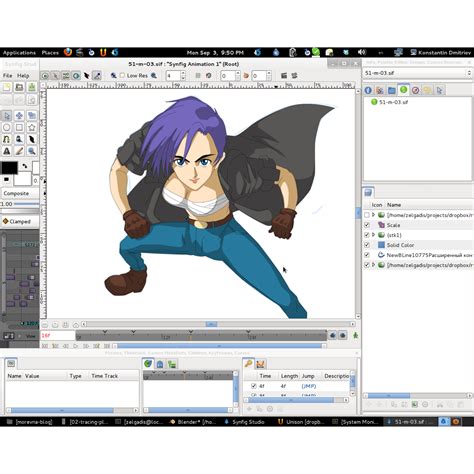This screenshot has height=474, width=474.
Task: Switch to Unison window in taskbar
Action: click(301, 422)
